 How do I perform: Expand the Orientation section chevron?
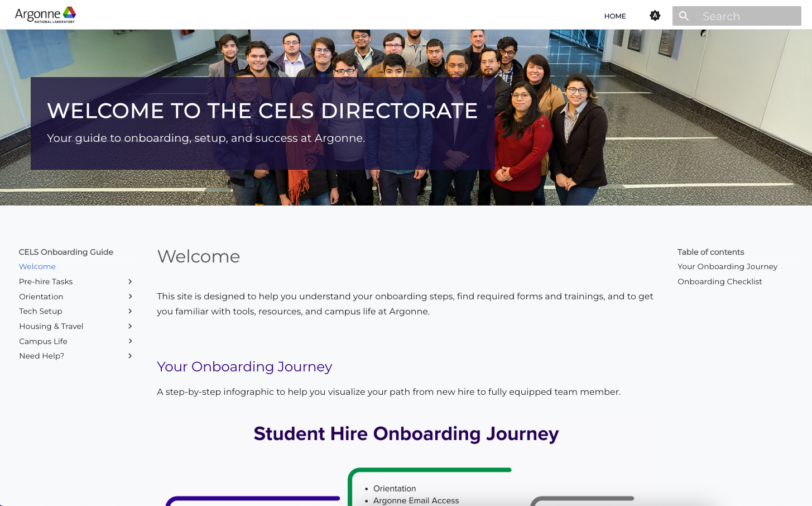click(x=129, y=296)
